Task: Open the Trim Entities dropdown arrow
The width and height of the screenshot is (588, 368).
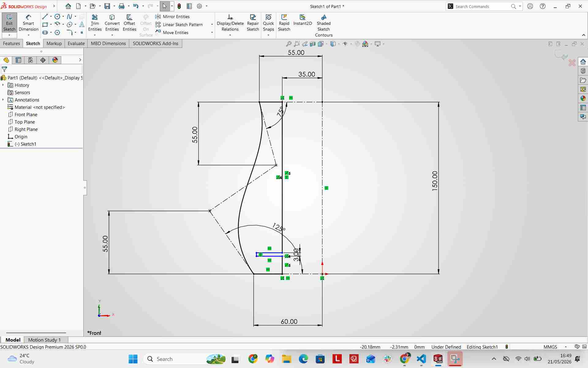Action: click(95, 35)
